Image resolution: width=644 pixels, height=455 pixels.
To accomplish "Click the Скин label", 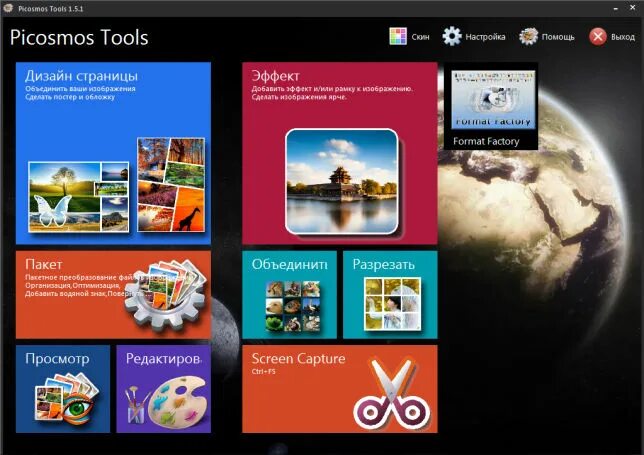I will tap(421, 37).
